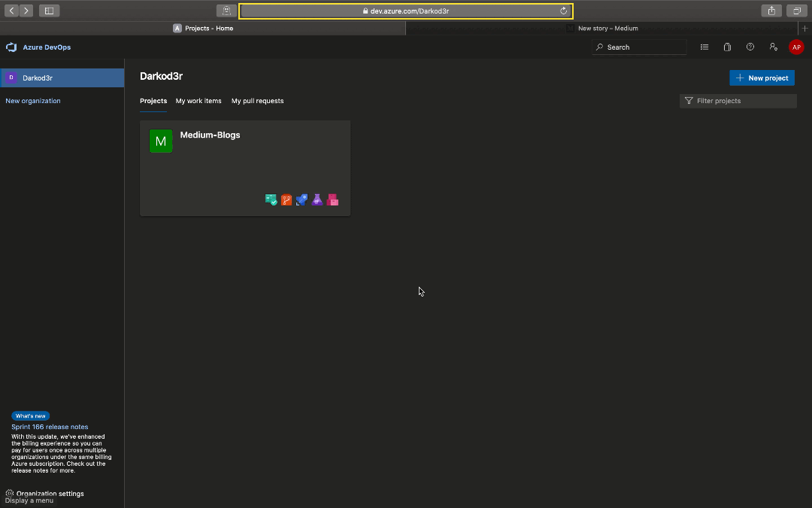
Task: Select the New story – Medium browser tab
Action: 601,29
